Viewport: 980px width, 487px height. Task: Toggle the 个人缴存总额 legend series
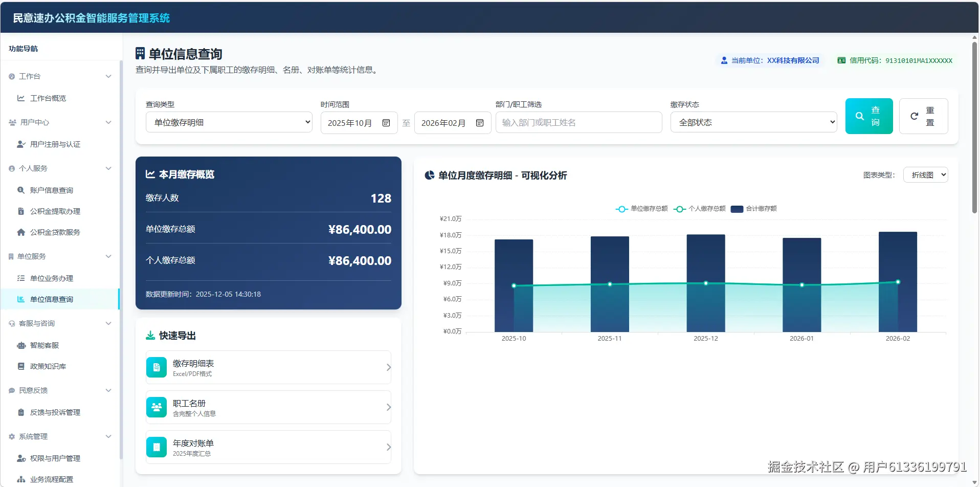pos(699,209)
